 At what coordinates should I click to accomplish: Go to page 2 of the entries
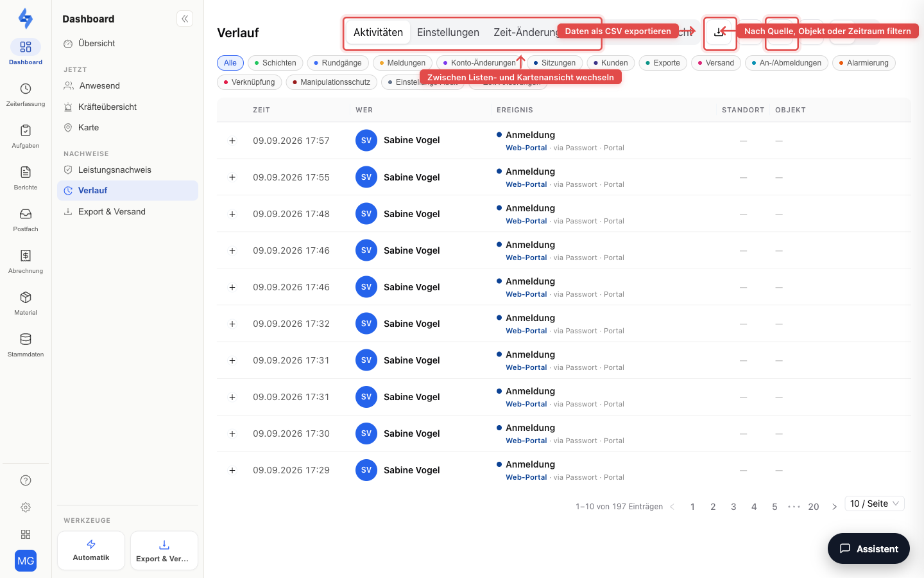pos(713,507)
